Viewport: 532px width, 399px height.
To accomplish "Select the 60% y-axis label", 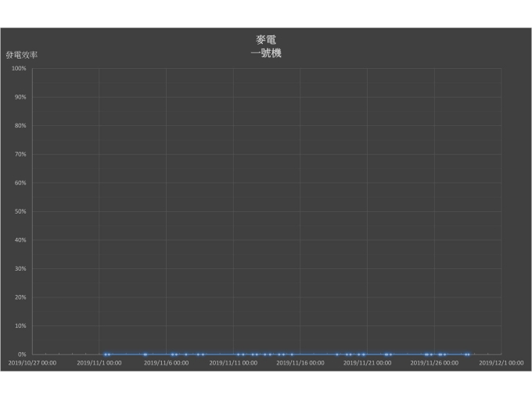I will (x=20, y=183).
